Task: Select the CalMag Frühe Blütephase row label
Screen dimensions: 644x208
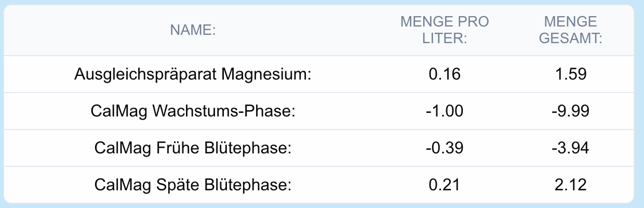Action: tap(193, 148)
